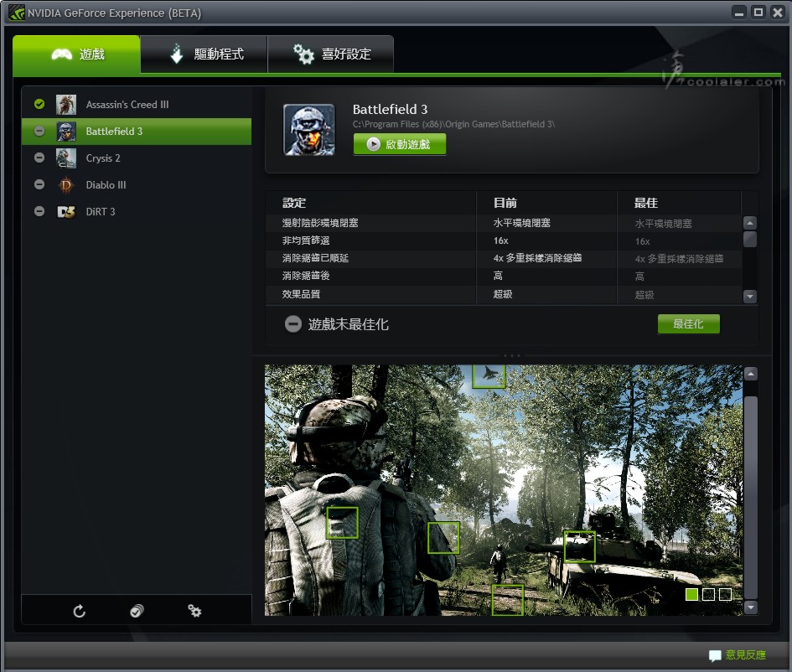Click the gamepad icon on the 遊戲 tab
This screenshot has height=672, width=792.
[62, 54]
